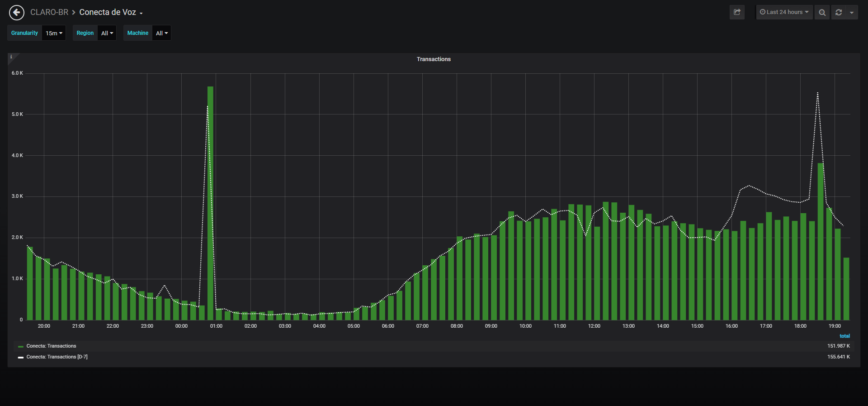Viewport: 868px width, 406px height.
Task: Click the Transactions panel title
Action: click(x=434, y=59)
